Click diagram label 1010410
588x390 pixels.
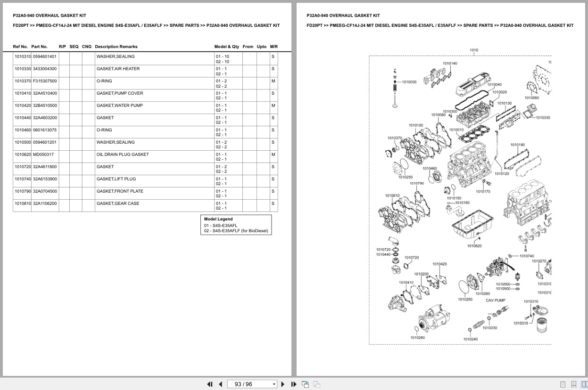(406, 283)
